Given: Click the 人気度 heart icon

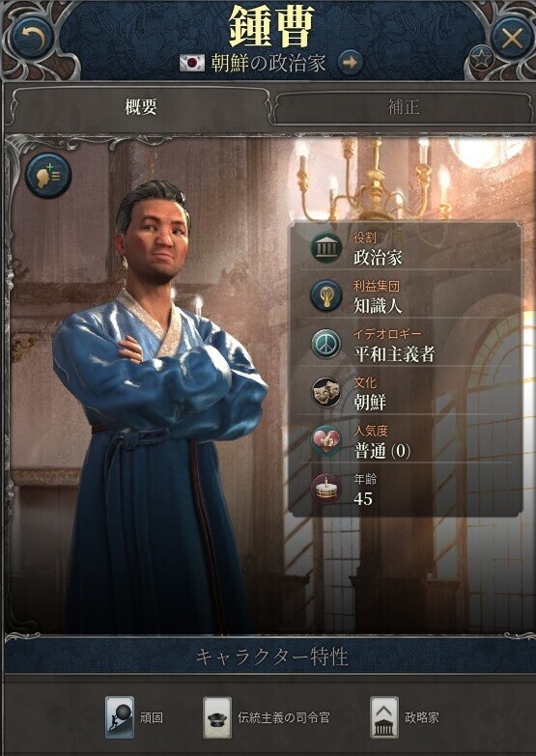Looking at the screenshot, I should tap(326, 440).
